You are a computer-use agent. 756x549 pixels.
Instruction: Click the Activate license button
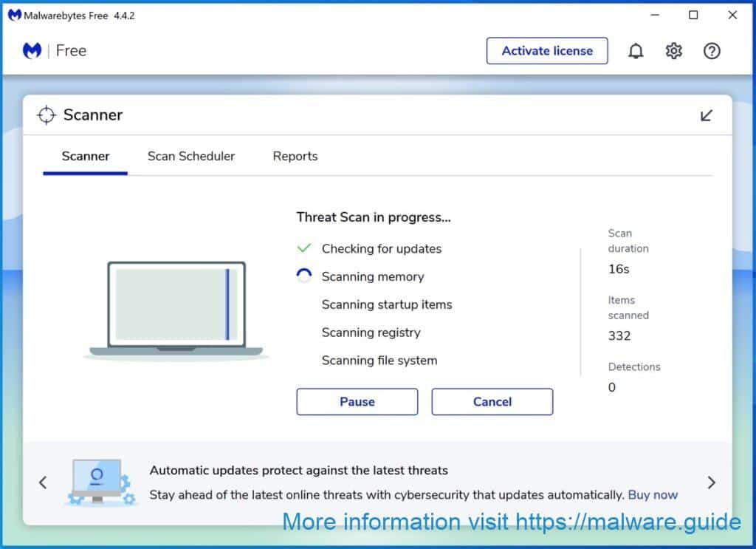[x=546, y=51]
